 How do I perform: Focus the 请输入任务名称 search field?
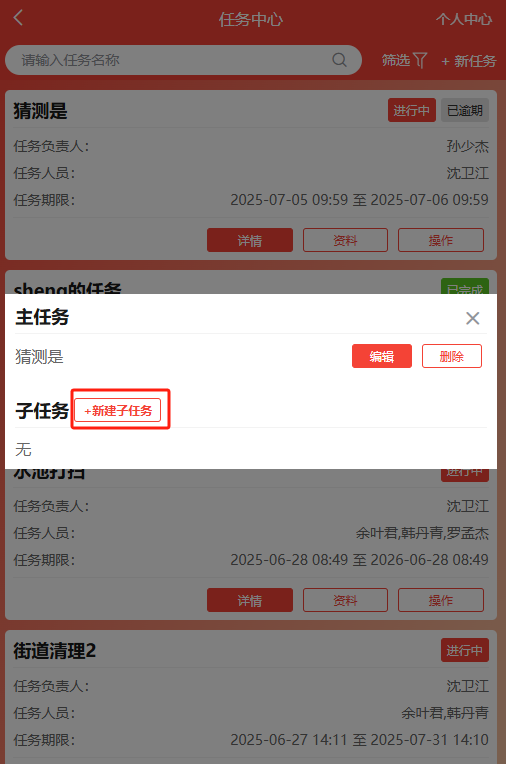(x=183, y=60)
